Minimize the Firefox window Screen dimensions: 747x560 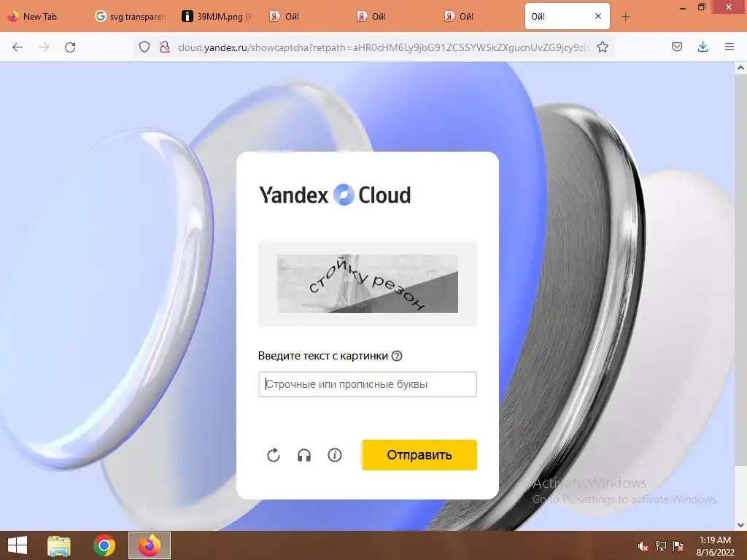tap(683, 7)
